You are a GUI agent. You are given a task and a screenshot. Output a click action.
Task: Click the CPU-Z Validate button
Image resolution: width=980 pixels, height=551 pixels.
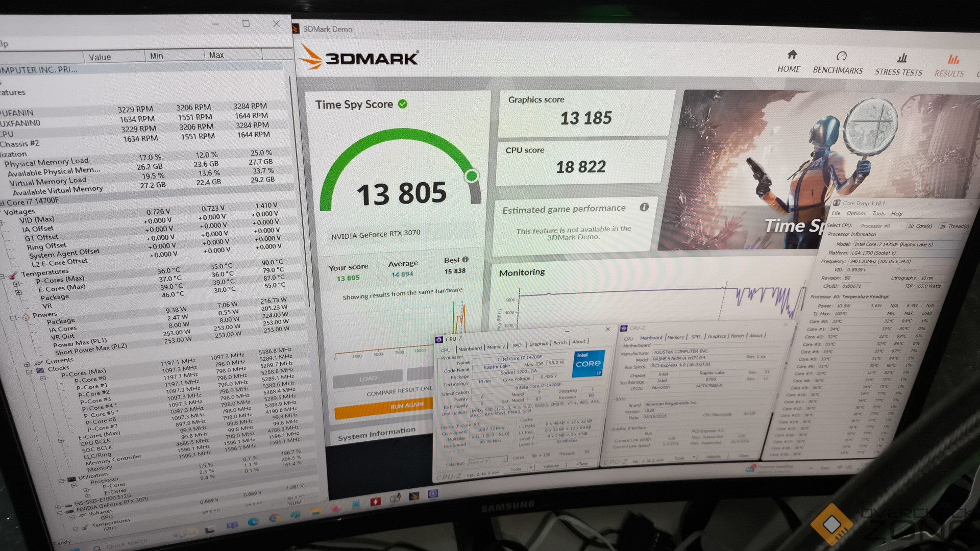pyautogui.click(x=551, y=466)
